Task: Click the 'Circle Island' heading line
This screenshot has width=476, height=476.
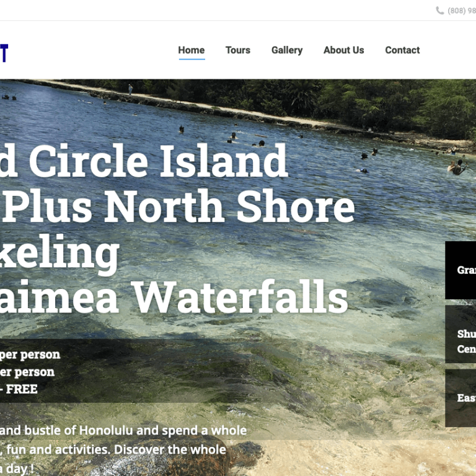Action: click(144, 161)
